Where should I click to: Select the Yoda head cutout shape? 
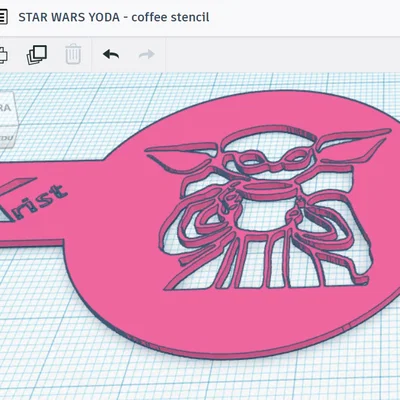267,147
